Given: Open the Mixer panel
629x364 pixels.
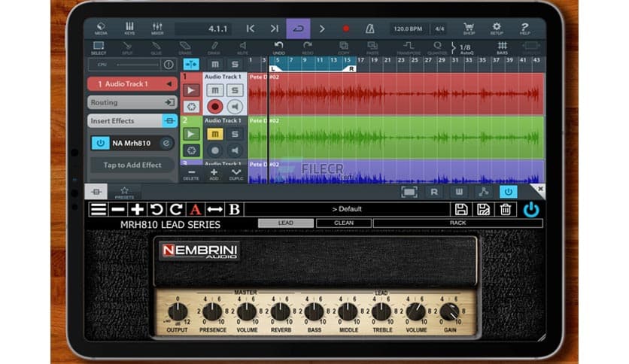Looking at the screenshot, I should pos(157,29).
